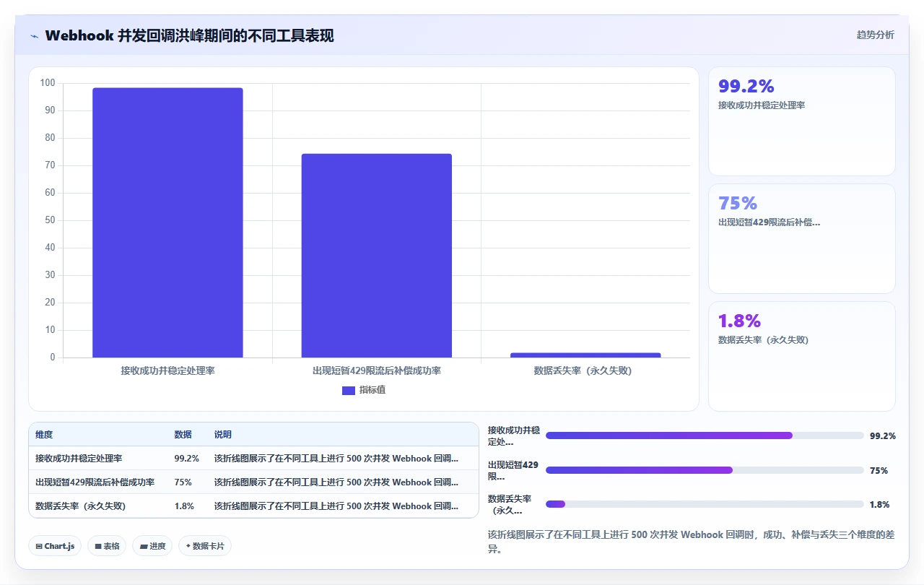Screen dimensions: 924x585
Task: Click the dashboard title about Webhook 并发回调洪峰
Action: (x=189, y=35)
